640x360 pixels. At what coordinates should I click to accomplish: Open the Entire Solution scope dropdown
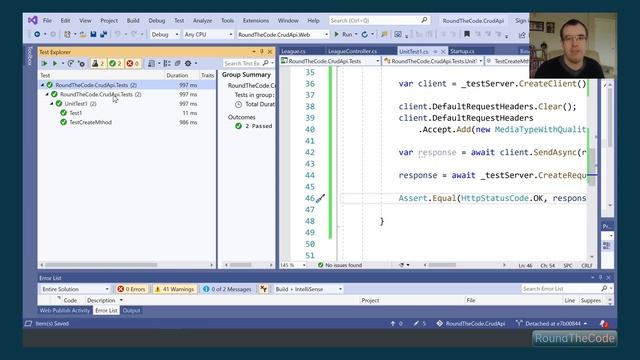pos(76,289)
